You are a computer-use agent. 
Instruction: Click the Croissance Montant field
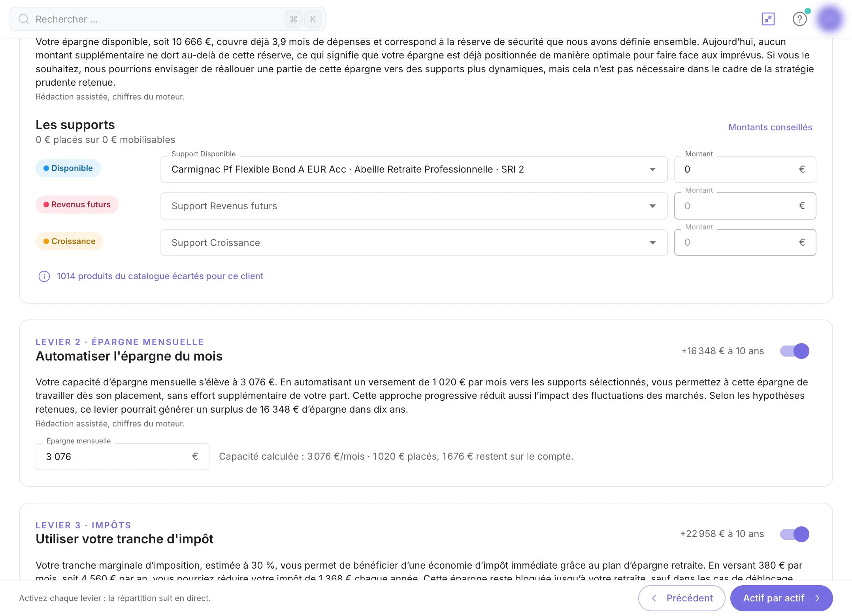745,242
